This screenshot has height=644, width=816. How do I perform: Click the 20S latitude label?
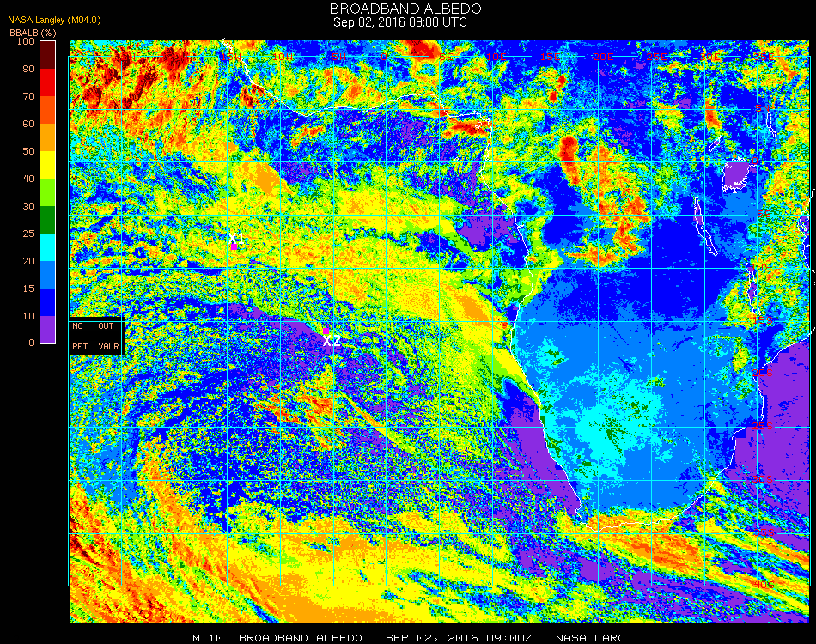[764, 373]
